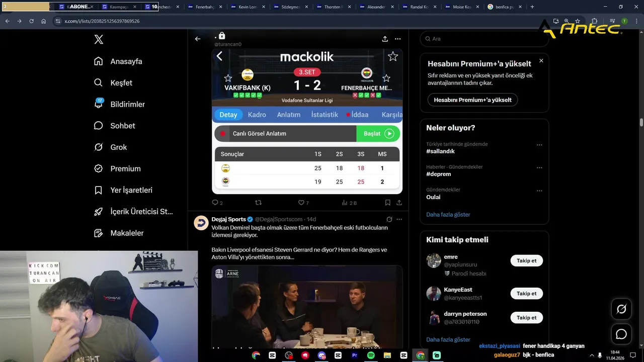Screen dimensions: 644x362
Task: Click Grok explain icon on Degaj tweet
Action: tap(389, 219)
